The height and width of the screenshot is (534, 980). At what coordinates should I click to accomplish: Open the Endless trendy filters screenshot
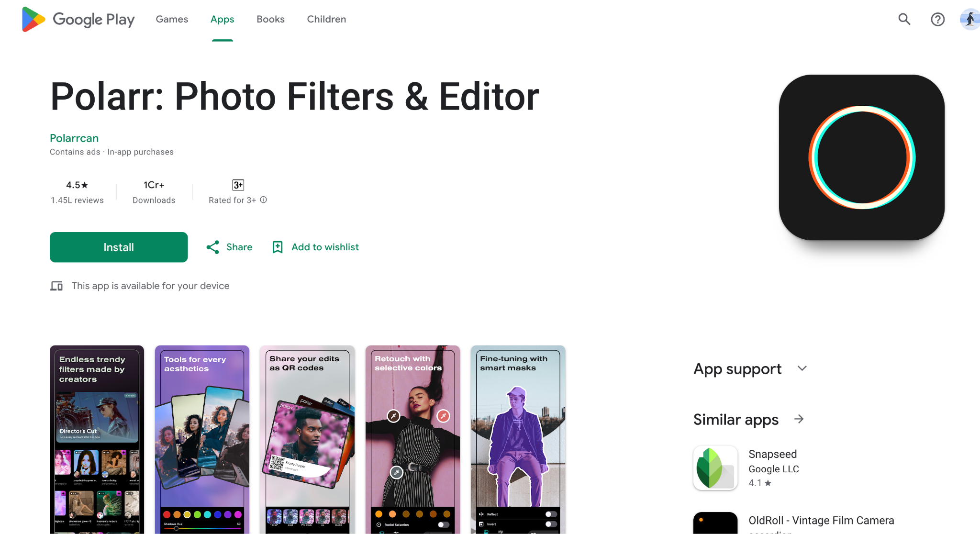[97, 440]
